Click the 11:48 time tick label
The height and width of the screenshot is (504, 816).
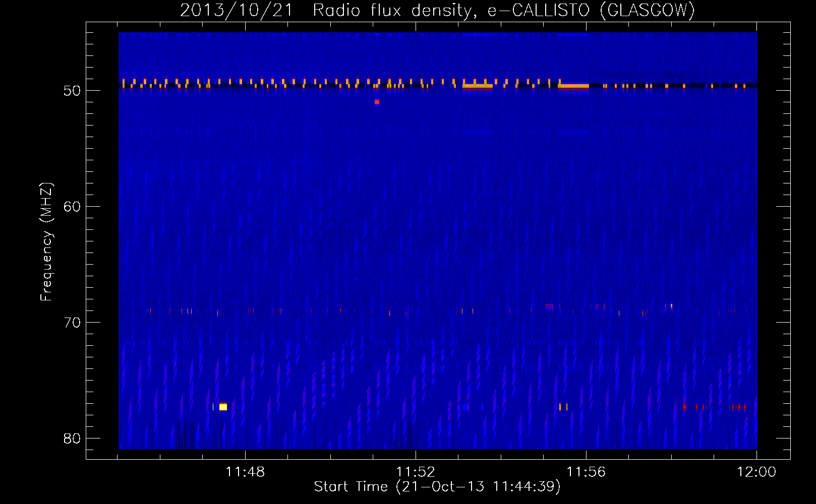[x=245, y=472]
